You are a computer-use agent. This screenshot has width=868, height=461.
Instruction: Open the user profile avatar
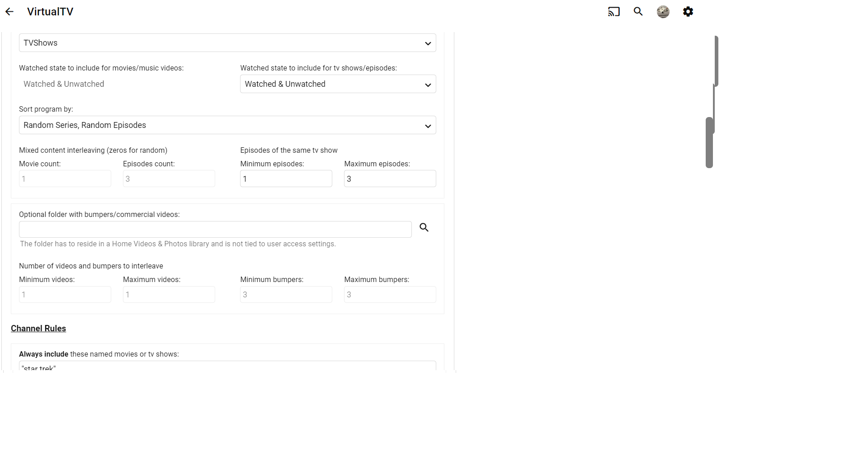pos(663,12)
